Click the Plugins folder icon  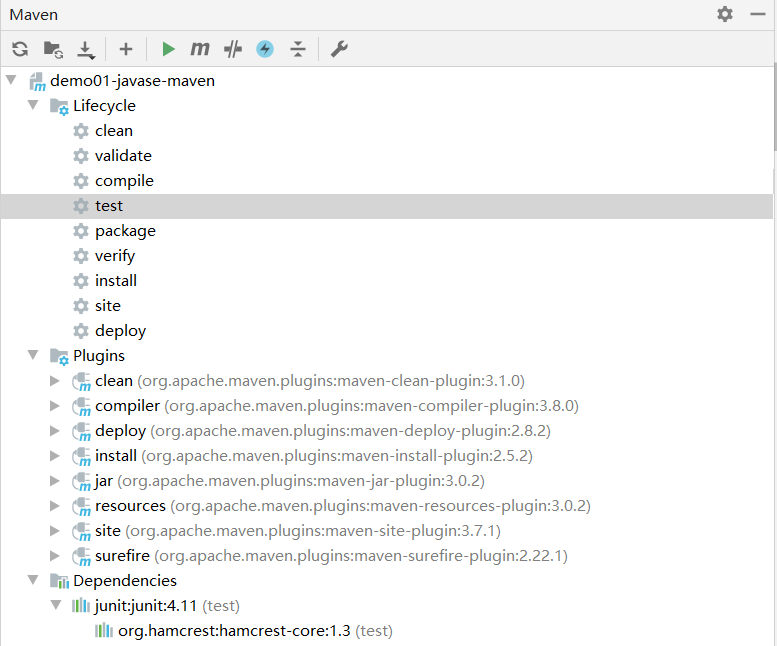click(59, 357)
